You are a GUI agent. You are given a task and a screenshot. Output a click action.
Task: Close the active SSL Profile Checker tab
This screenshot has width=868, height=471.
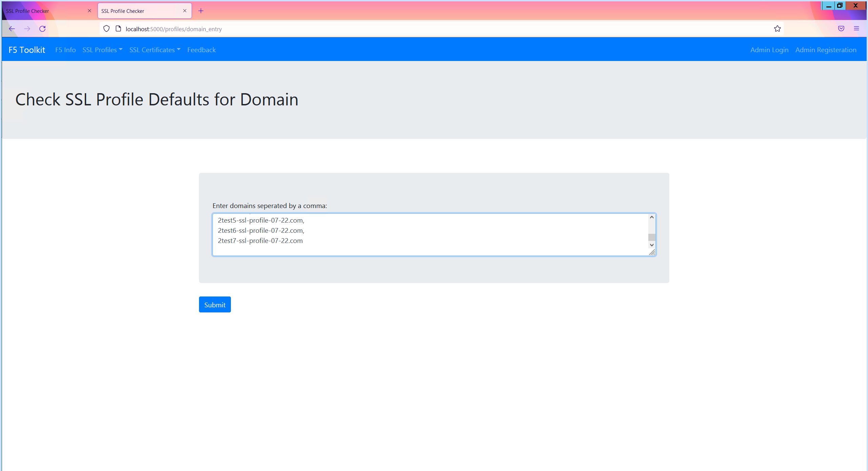(x=185, y=11)
